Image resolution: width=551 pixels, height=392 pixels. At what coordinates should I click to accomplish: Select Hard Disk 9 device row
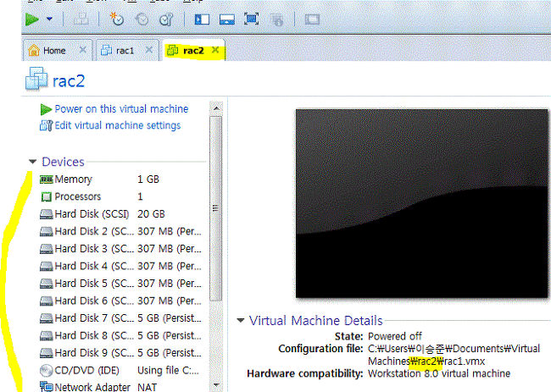coord(121,353)
